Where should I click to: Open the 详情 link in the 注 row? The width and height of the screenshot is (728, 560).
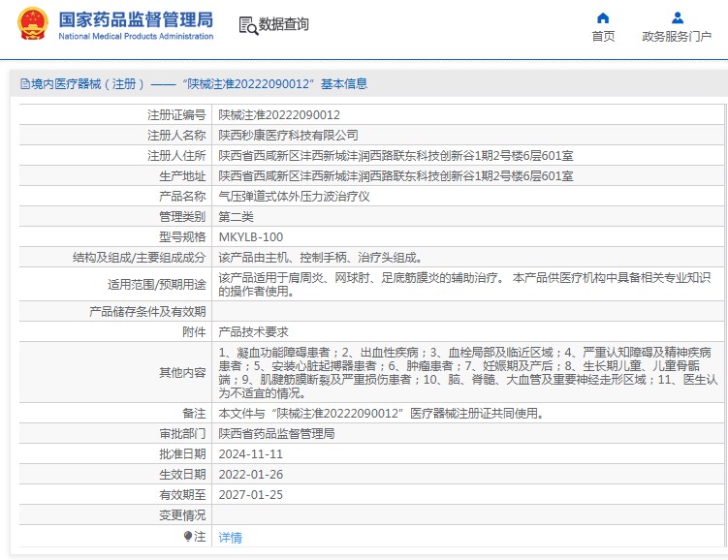point(230,537)
